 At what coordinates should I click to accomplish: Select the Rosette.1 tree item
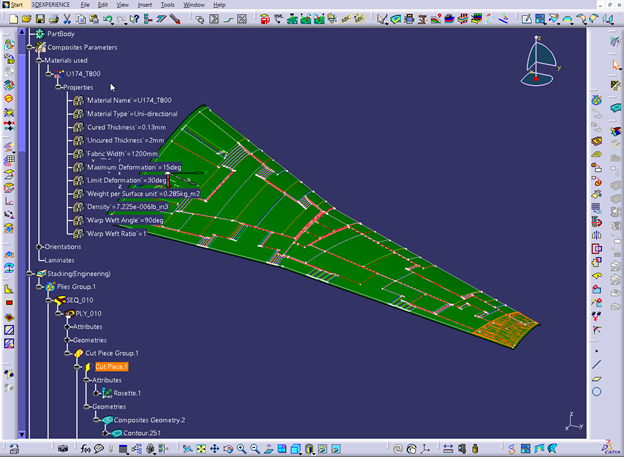coord(126,393)
